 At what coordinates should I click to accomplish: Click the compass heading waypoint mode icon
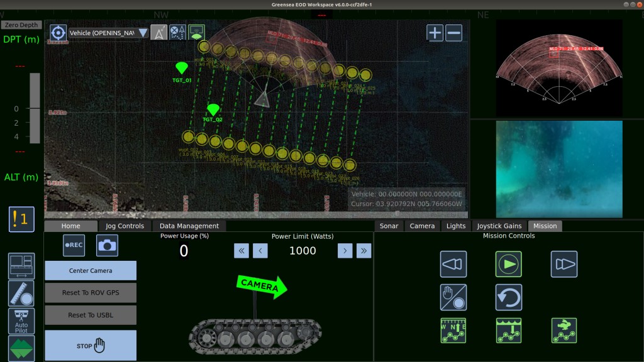coord(453,331)
